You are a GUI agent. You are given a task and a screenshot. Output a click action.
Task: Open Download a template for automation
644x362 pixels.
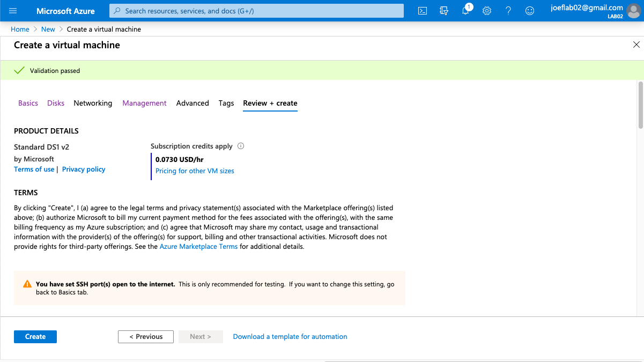pyautogui.click(x=290, y=337)
